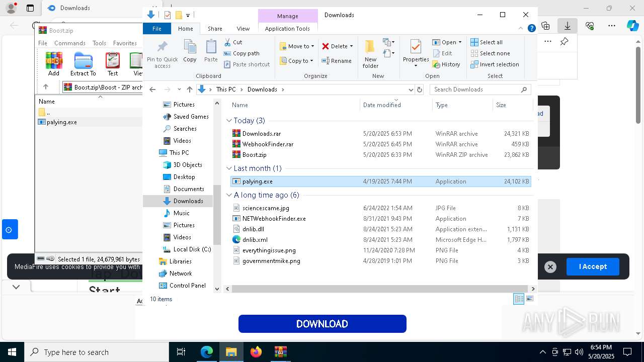The height and width of the screenshot is (362, 644).
Task: Open Move to dropdown
Action: click(297, 46)
